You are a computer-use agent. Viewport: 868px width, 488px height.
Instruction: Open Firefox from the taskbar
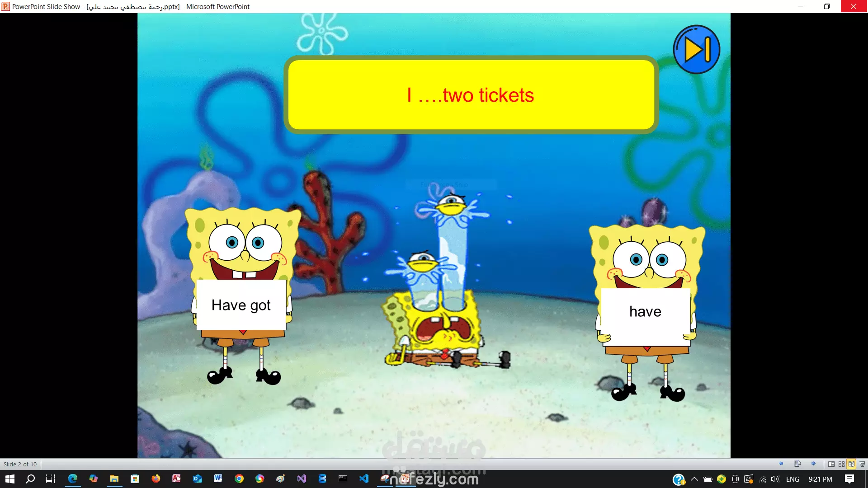click(x=156, y=479)
